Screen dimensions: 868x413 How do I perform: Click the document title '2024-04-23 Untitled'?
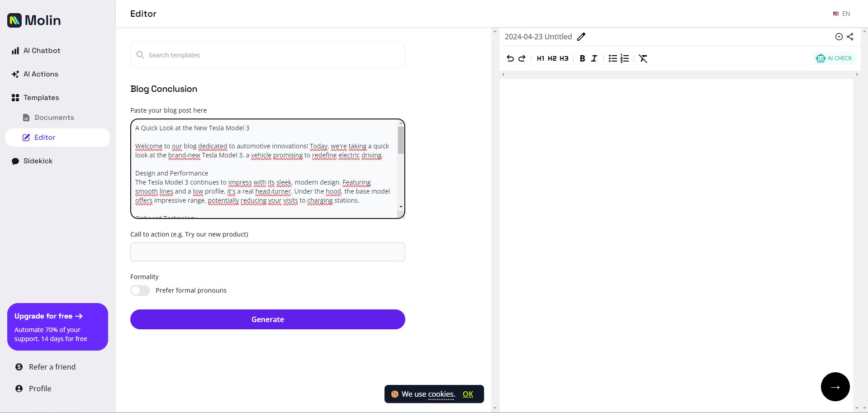(538, 37)
